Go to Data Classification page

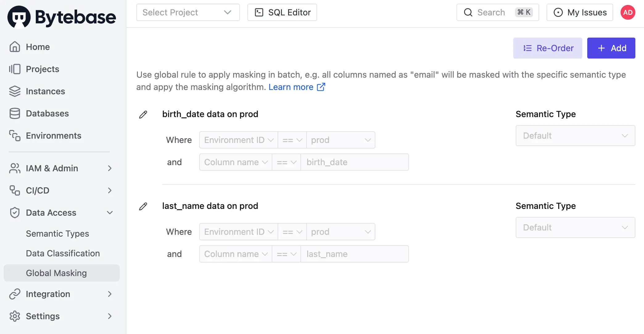(x=63, y=253)
